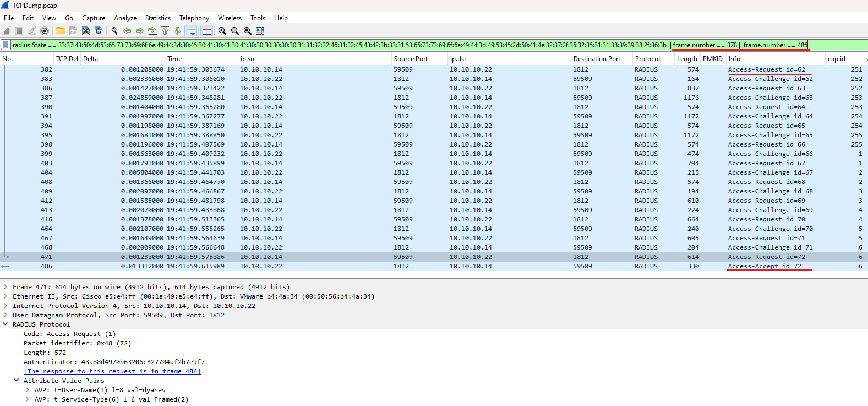Screen dimensions: 868x406
Task: Expand the Frame 471 tree node
Action: [6, 287]
